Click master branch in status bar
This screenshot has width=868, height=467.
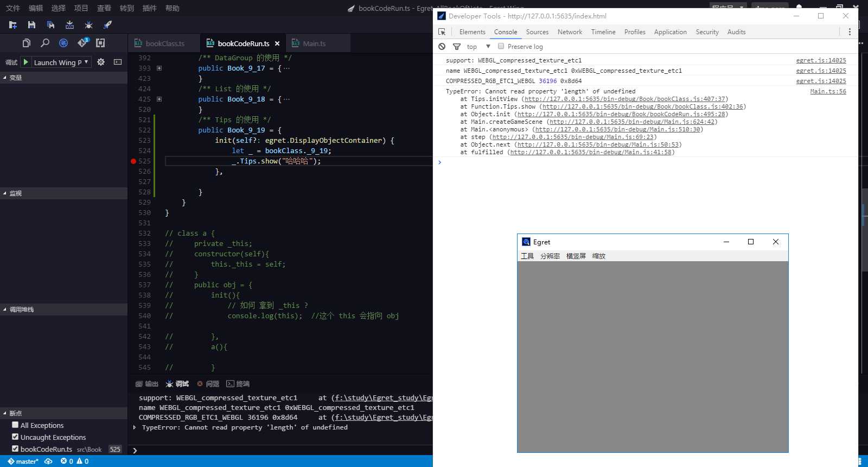[x=23, y=462]
